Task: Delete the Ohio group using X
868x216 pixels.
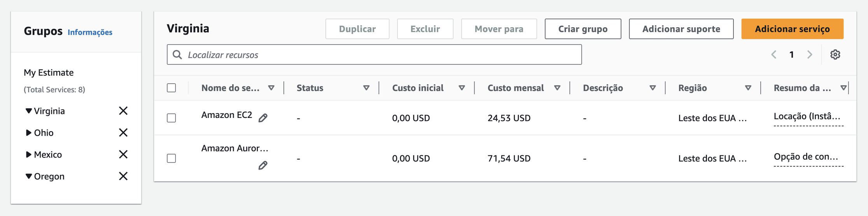Action: tap(123, 133)
